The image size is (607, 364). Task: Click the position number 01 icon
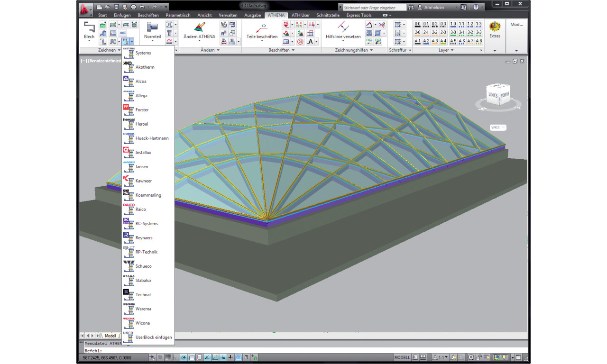point(300,42)
